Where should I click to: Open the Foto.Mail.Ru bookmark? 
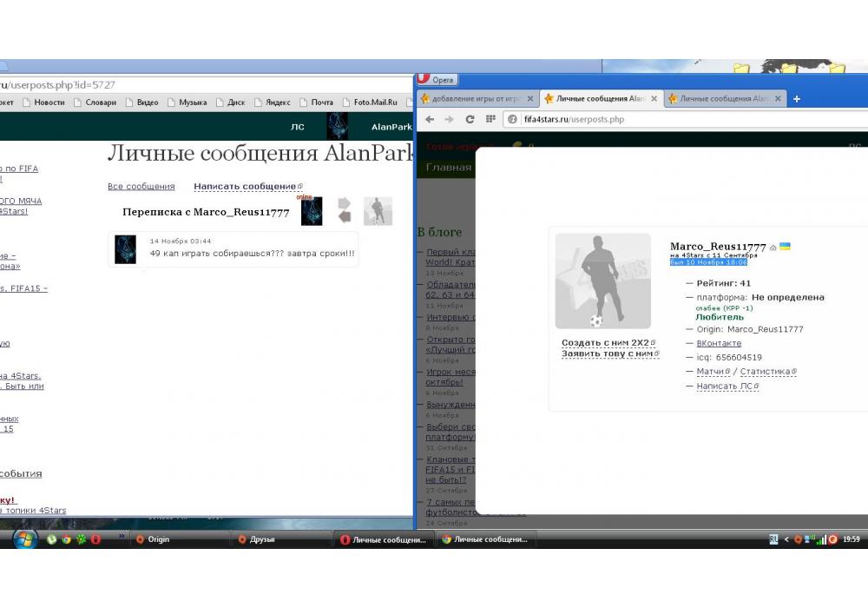pos(375,102)
